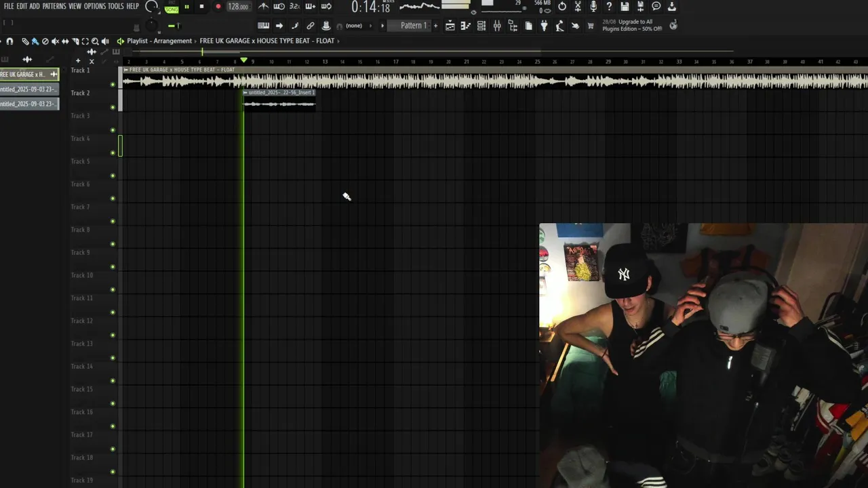Click the save floppy disk icon
Screen dimensions: 868x488
point(625,7)
